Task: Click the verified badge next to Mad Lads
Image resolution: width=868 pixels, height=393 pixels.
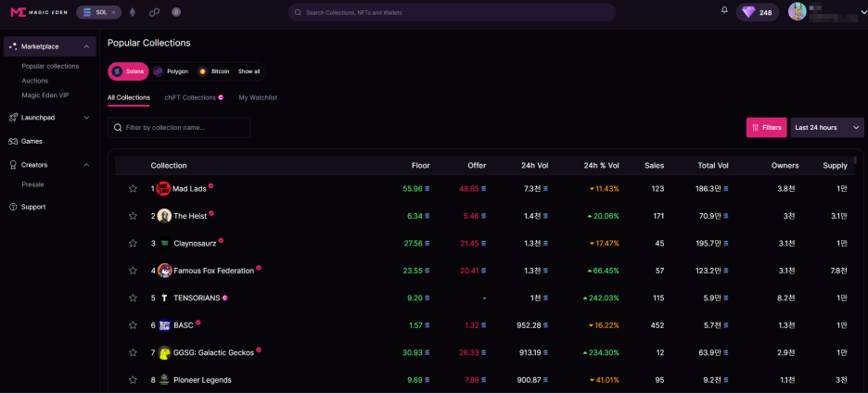Action: pos(211,186)
